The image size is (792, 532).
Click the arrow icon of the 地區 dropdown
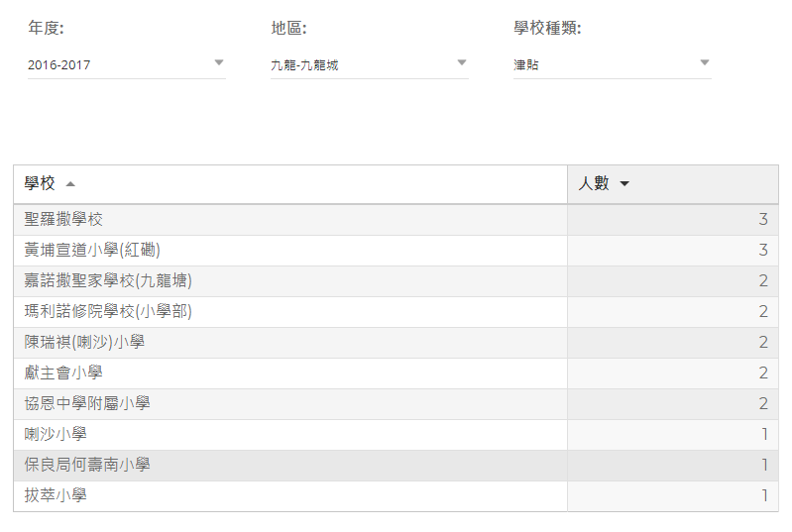[x=462, y=63]
